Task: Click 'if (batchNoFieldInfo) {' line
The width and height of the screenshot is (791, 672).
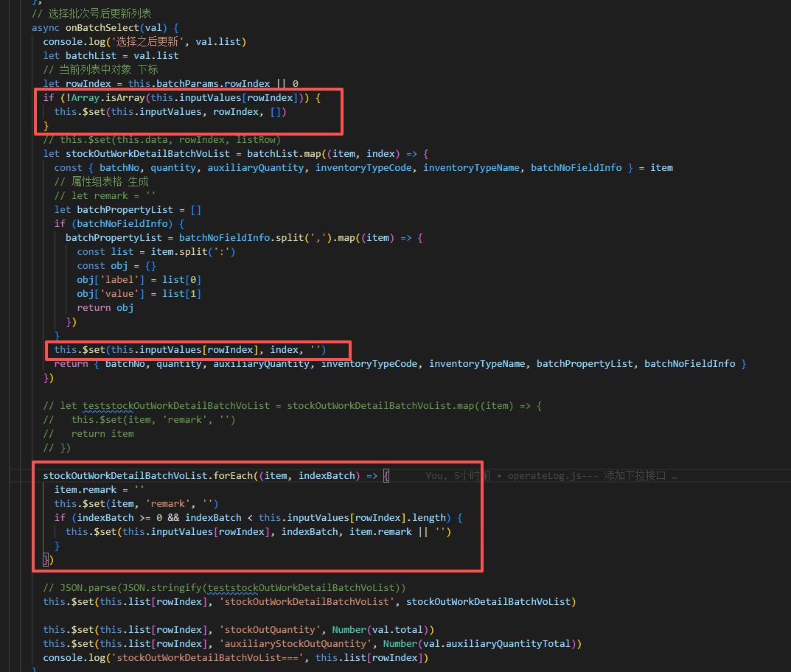Action: click(119, 224)
